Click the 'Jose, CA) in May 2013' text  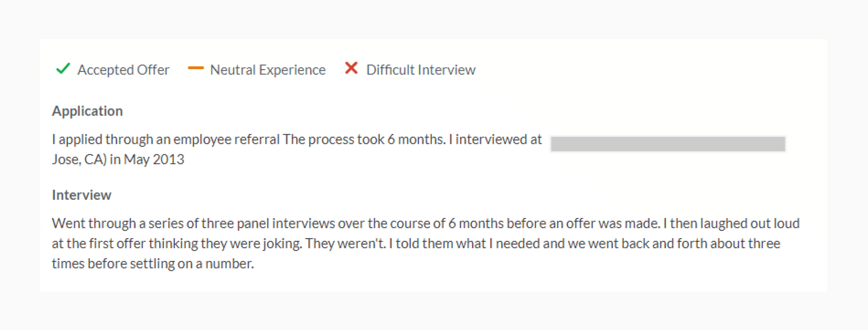click(x=118, y=160)
